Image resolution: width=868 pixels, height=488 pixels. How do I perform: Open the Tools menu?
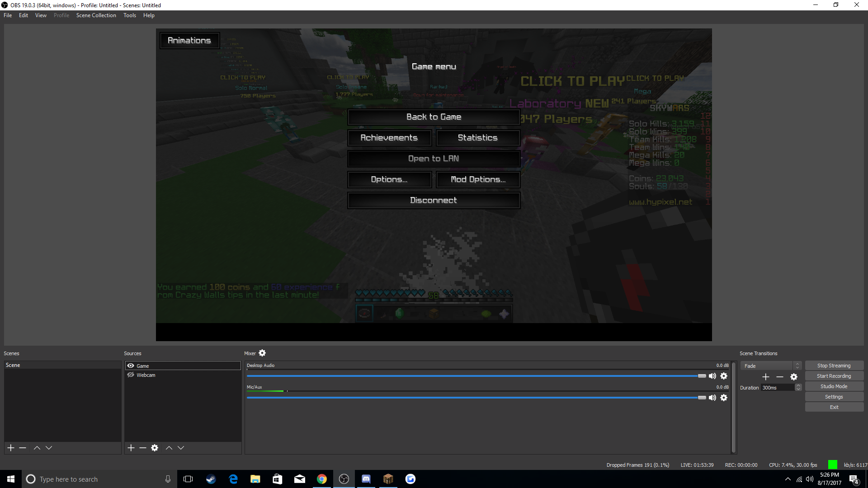pos(129,15)
